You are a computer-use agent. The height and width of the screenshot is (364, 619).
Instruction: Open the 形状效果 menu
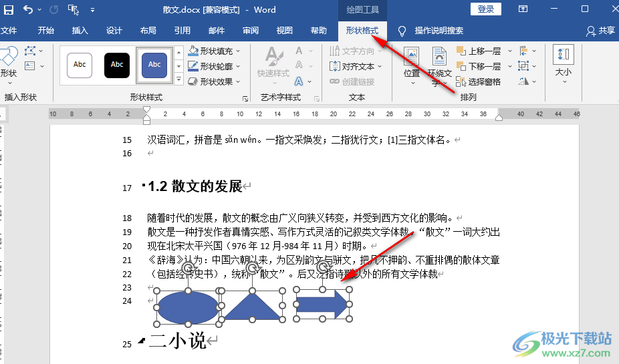[214, 81]
